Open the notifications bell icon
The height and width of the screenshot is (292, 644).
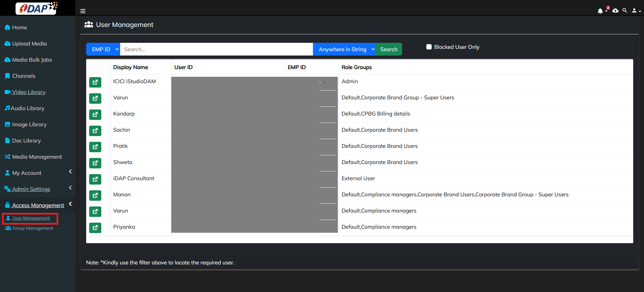[x=600, y=11]
